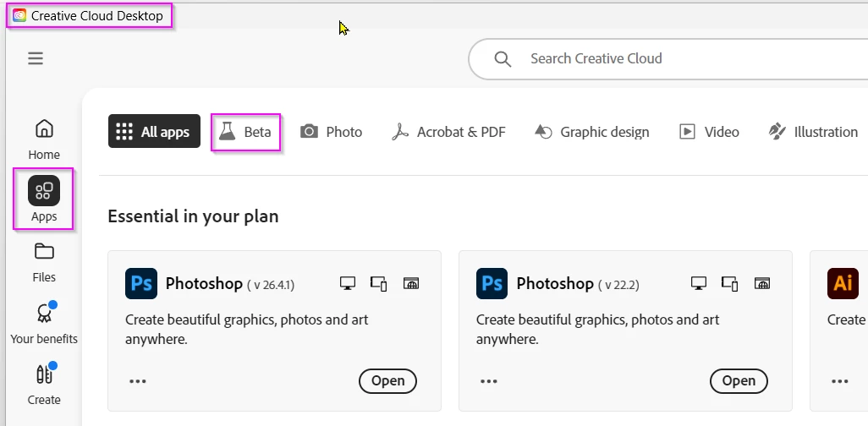Open Create in the sidebar
868x426 pixels.
pyautogui.click(x=44, y=385)
